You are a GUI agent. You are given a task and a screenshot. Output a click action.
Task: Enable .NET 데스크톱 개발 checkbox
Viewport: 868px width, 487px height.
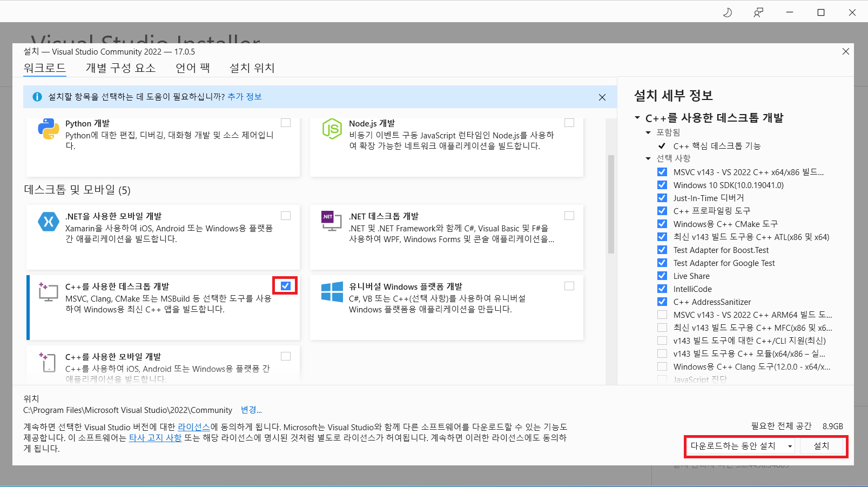point(569,216)
